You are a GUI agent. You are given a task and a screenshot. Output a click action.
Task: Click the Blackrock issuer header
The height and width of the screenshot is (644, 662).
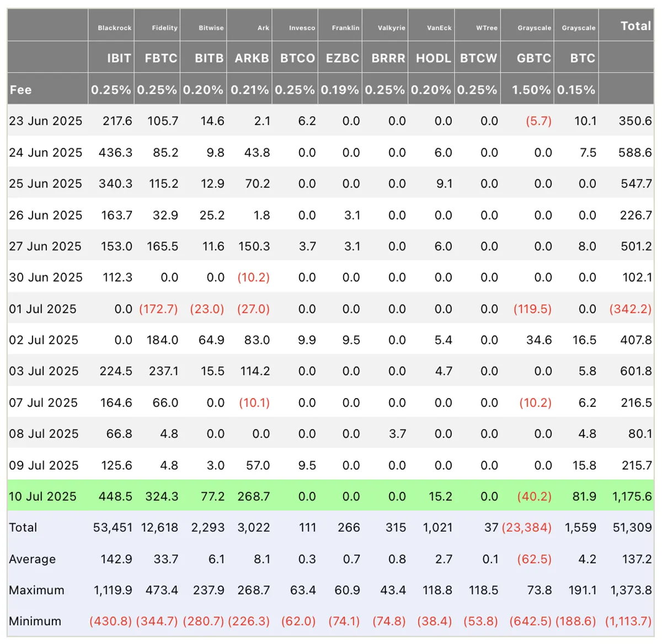pyautogui.click(x=115, y=28)
